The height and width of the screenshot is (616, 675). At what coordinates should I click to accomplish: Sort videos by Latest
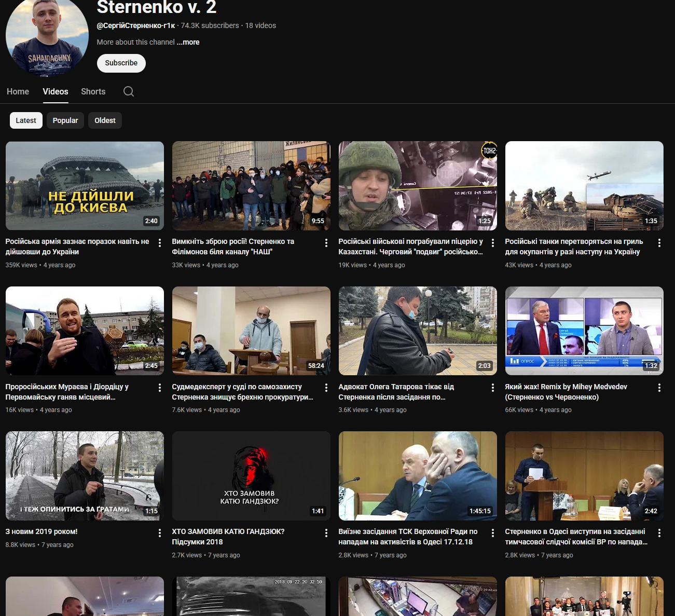click(x=26, y=120)
